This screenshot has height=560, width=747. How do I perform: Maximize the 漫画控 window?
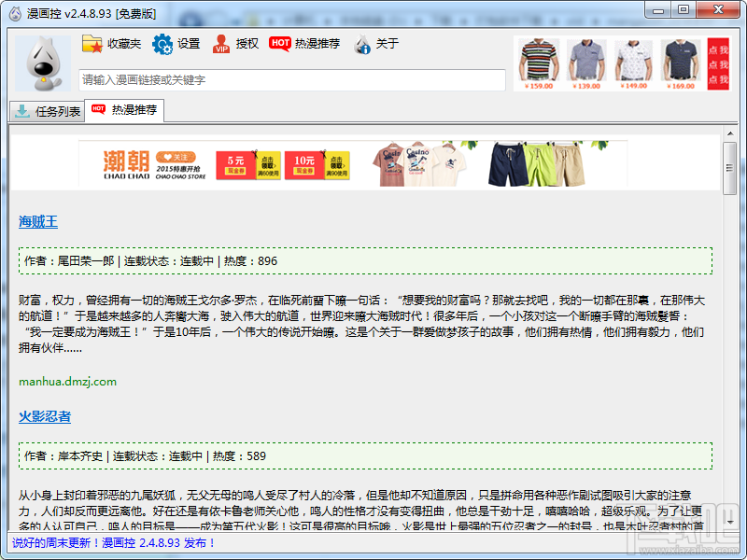(x=684, y=10)
